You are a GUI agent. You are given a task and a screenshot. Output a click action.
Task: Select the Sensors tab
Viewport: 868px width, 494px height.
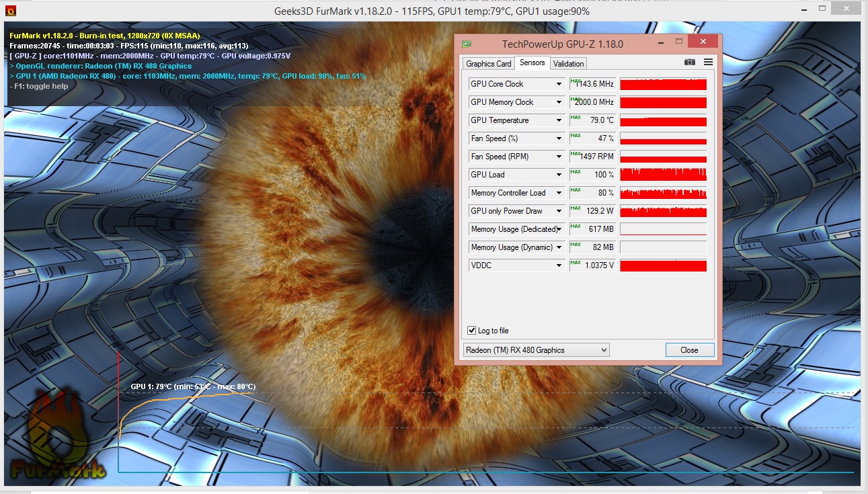532,63
